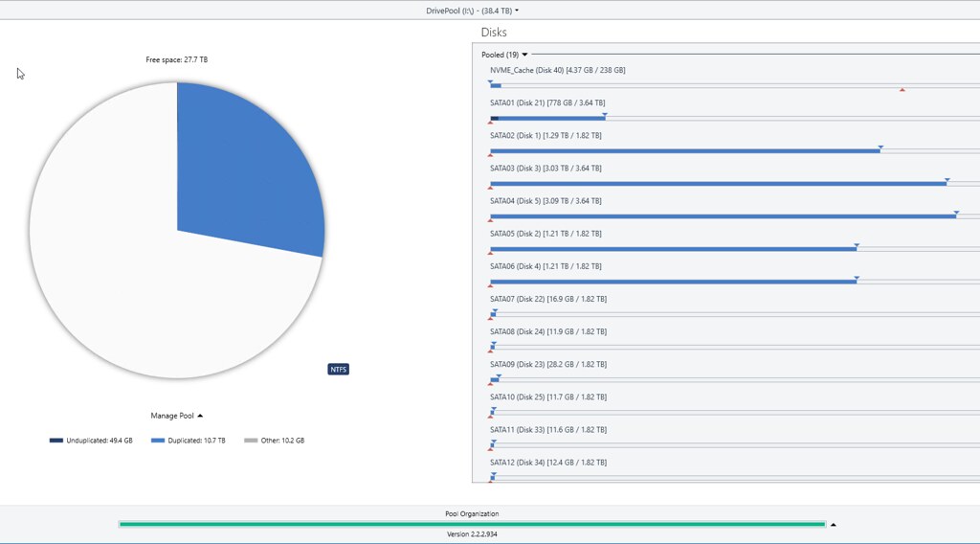Click the arrow beside Pool Organization bar

coord(834,525)
